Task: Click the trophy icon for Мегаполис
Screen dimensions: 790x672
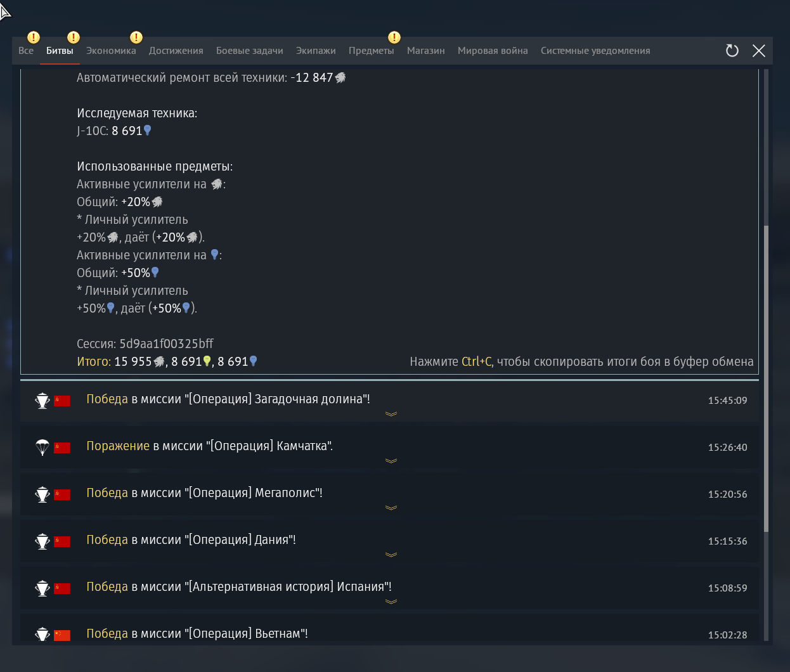Action: point(42,494)
